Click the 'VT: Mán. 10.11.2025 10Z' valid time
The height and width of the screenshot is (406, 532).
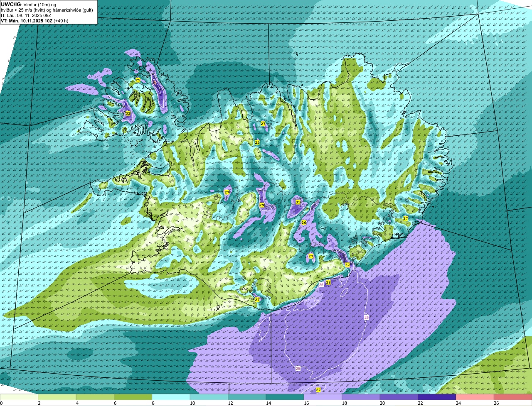pyautogui.click(x=27, y=21)
